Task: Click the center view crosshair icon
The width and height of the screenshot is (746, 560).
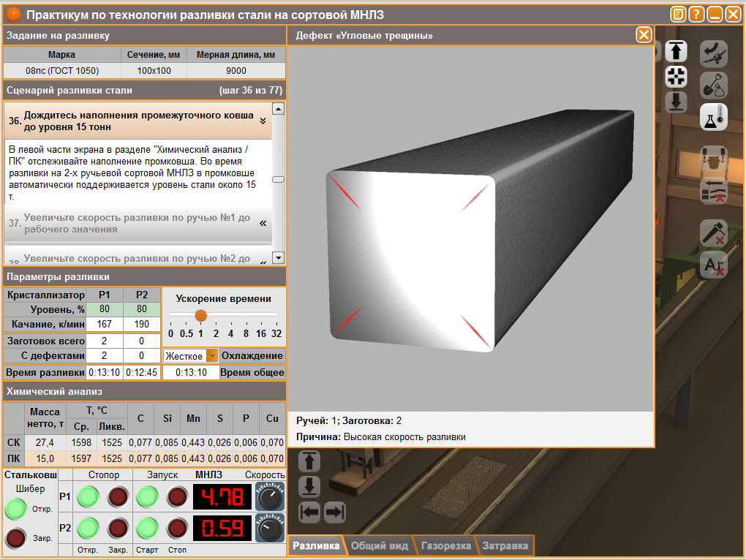Action: pyautogui.click(x=676, y=76)
